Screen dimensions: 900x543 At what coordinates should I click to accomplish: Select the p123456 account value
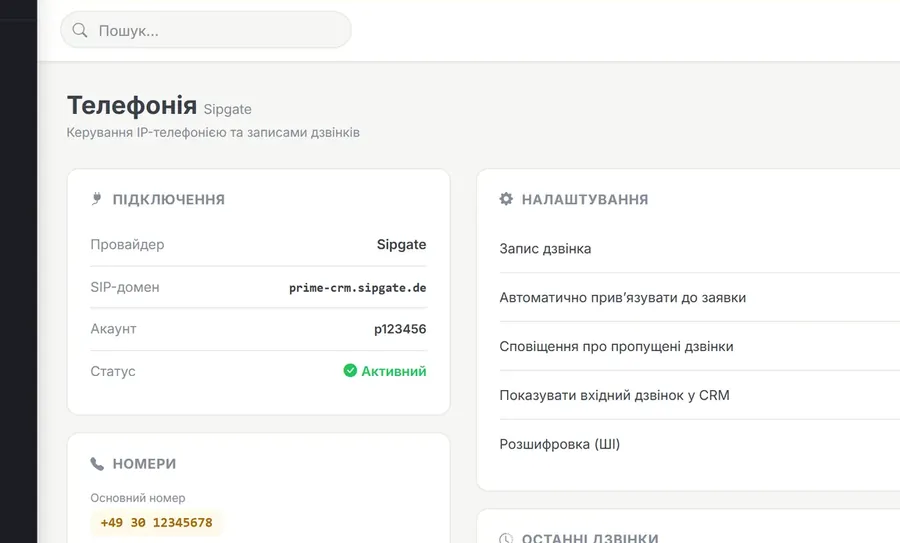(x=400, y=329)
